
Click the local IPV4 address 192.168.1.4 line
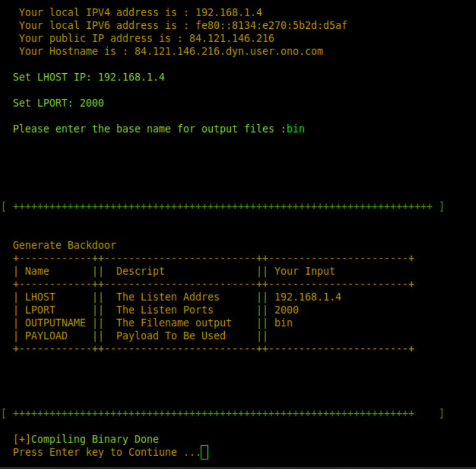coord(140,12)
